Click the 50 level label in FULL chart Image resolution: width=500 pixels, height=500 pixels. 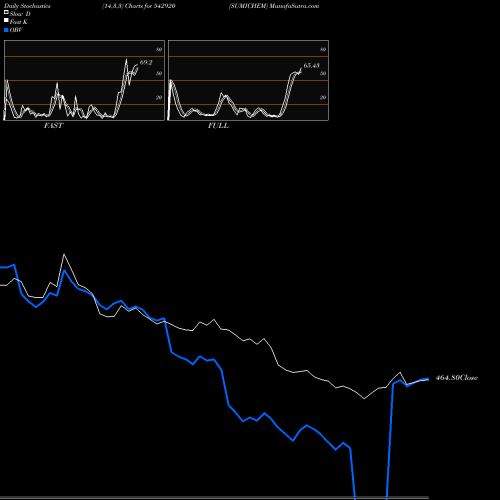(323, 73)
